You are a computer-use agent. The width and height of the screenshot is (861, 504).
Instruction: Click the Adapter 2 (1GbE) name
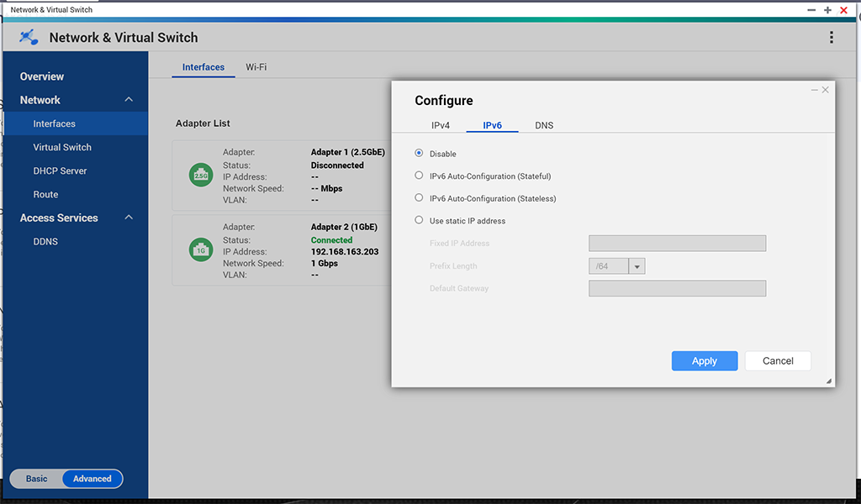point(344,227)
